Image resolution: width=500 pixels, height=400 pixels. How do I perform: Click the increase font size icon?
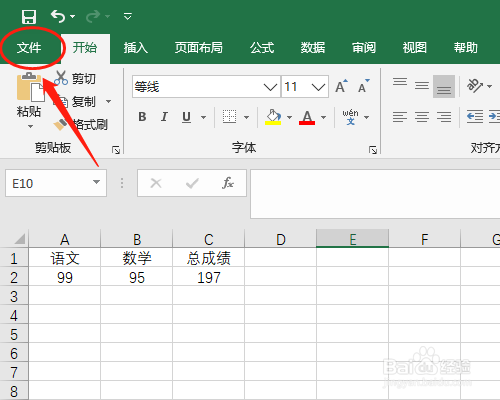click(x=341, y=86)
